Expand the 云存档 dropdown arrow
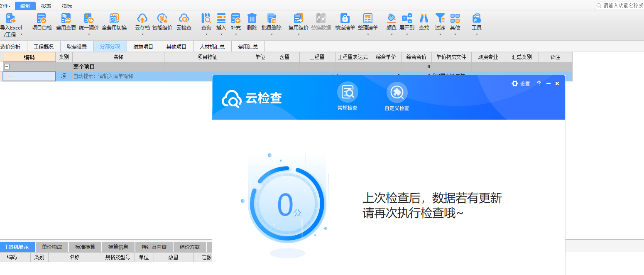This screenshot has height=275, width=644. coord(142,34)
